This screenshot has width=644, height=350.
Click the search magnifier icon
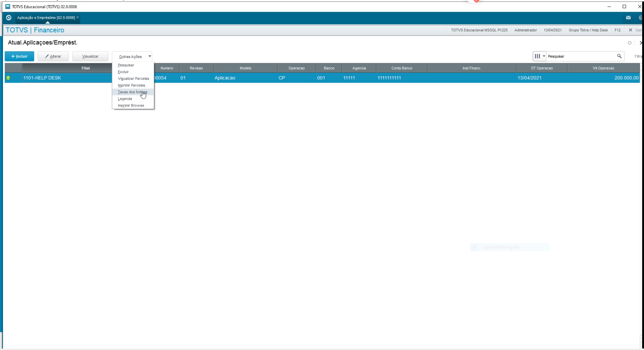(x=619, y=56)
